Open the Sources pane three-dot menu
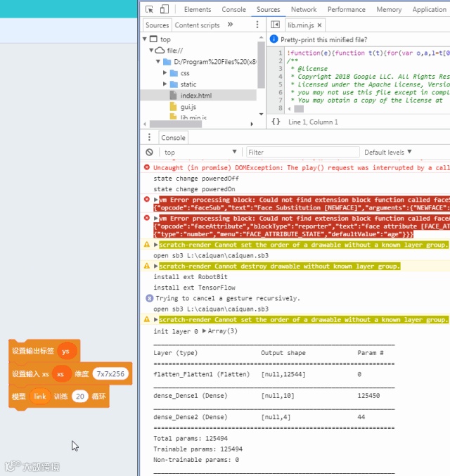The height and width of the screenshot is (476, 450). (257, 25)
